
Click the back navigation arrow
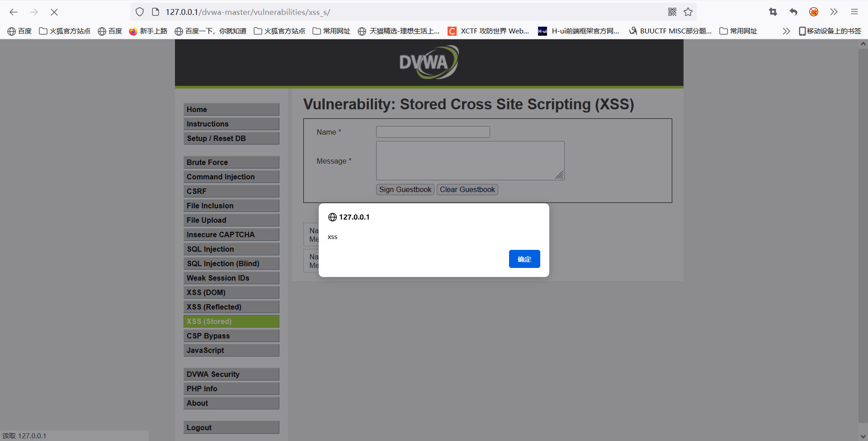pos(14,12)
